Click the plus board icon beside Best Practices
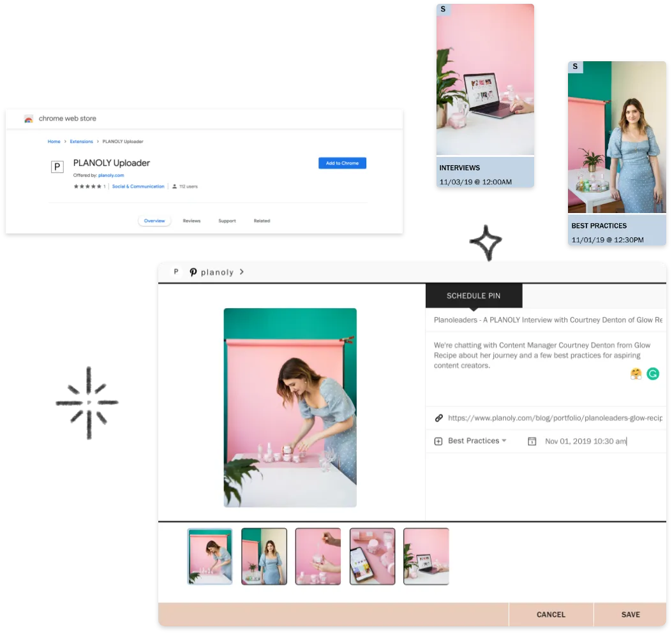 pos(438,441)
